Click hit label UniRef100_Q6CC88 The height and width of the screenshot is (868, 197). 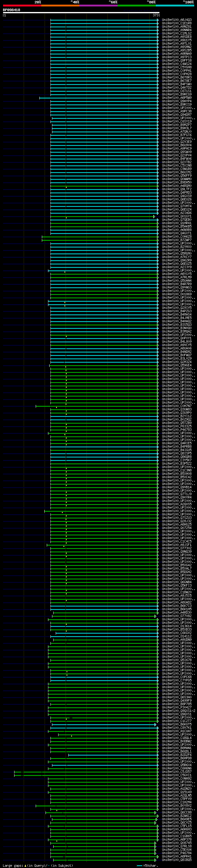[x=177, y=812]
